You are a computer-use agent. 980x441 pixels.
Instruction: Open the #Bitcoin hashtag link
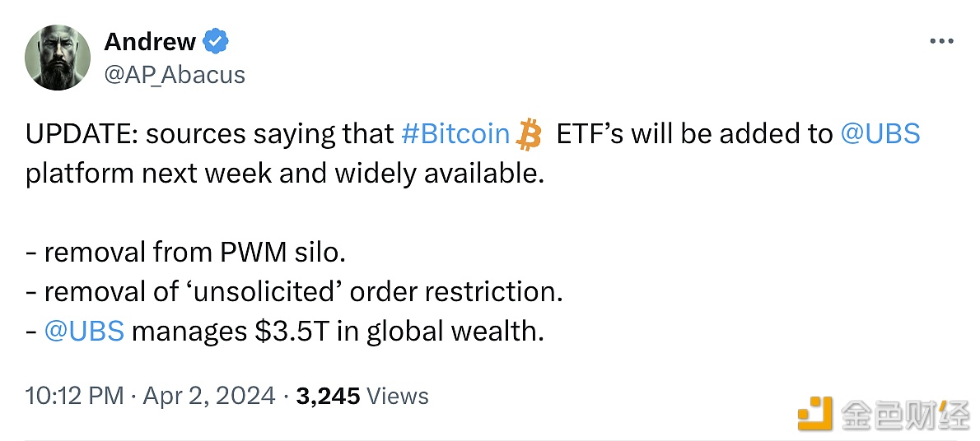[x=455, y=134]
